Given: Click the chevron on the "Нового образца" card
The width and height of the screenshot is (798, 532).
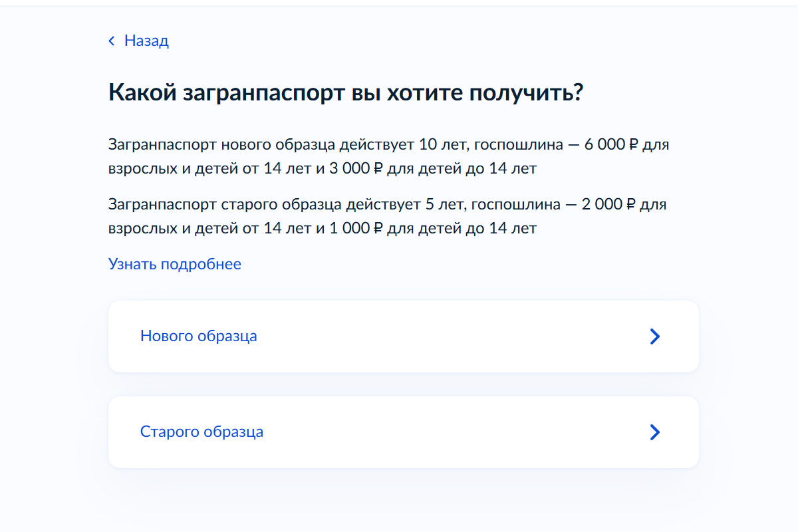Looking at the screenshot, I should pyautogui.click(x=654, y=336).
